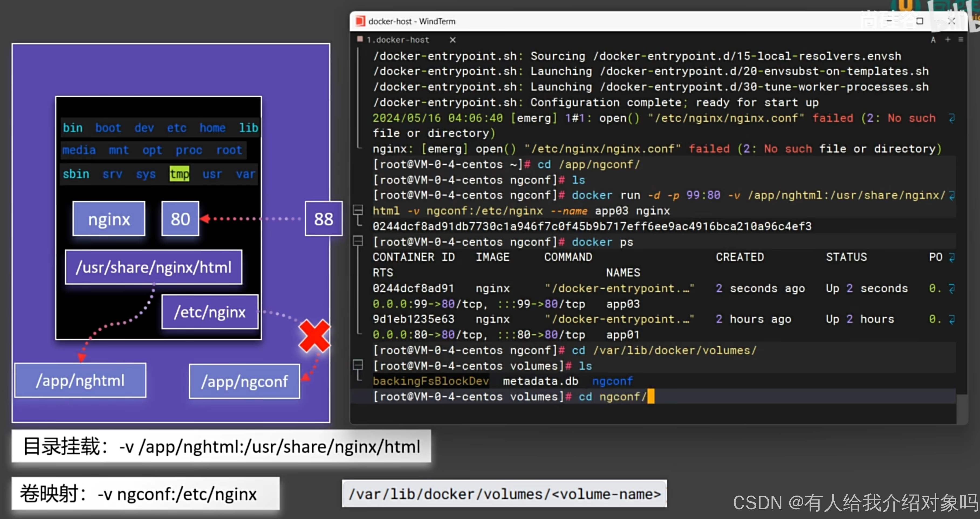Close the 1.docker-host tab
The image size is (980, 519).
pyautogui.click(x=452, y=40)
